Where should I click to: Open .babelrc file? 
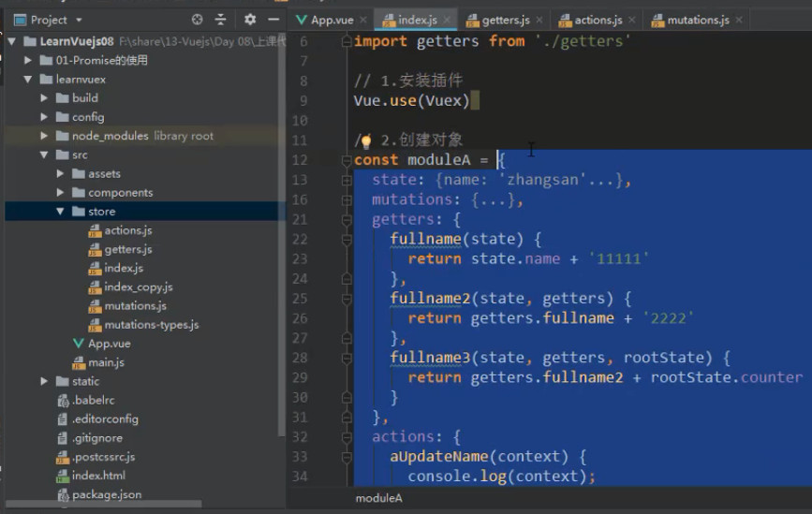point(94,400)
